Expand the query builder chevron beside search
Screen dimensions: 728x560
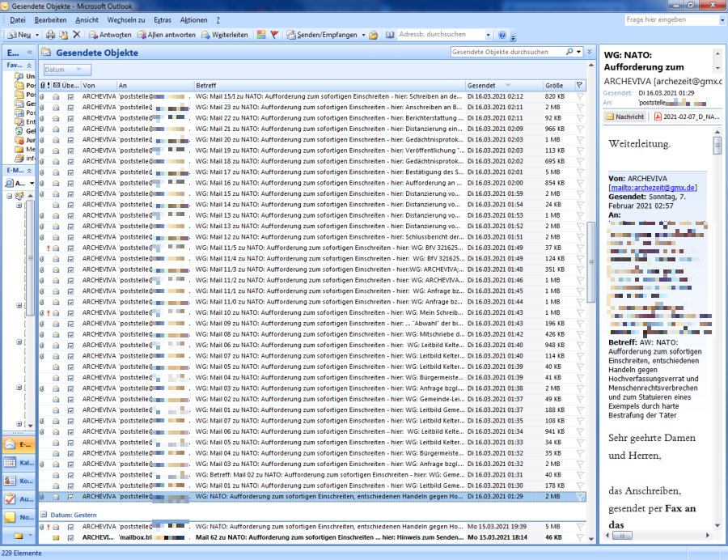pos(589,52)
